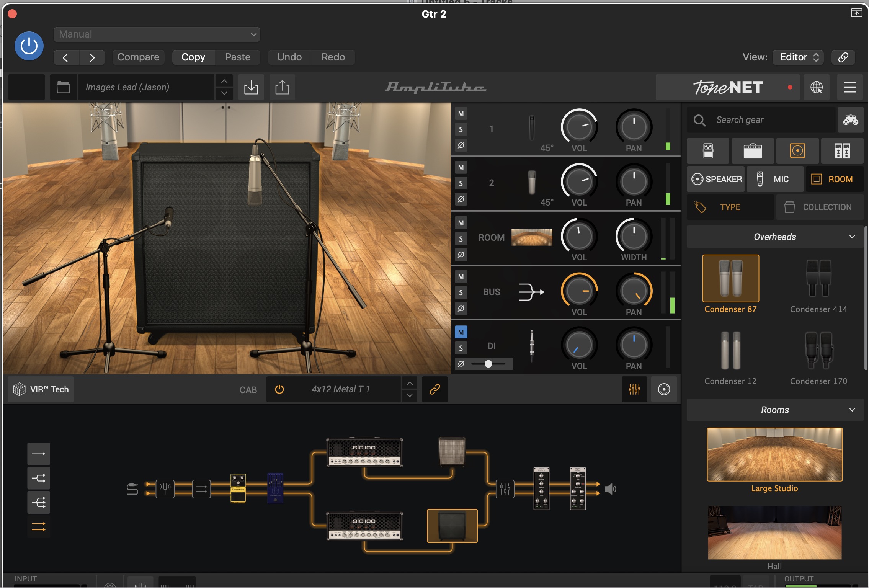Select the COLLECTION filter tab
Image resolution: width=869 pixels, height=588 pixels.
820,207
